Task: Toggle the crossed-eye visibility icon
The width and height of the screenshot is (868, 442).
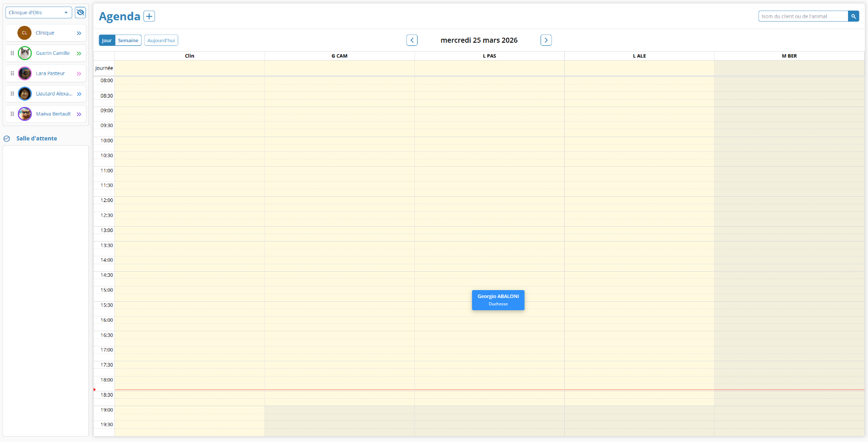Action: coord(80,12)
